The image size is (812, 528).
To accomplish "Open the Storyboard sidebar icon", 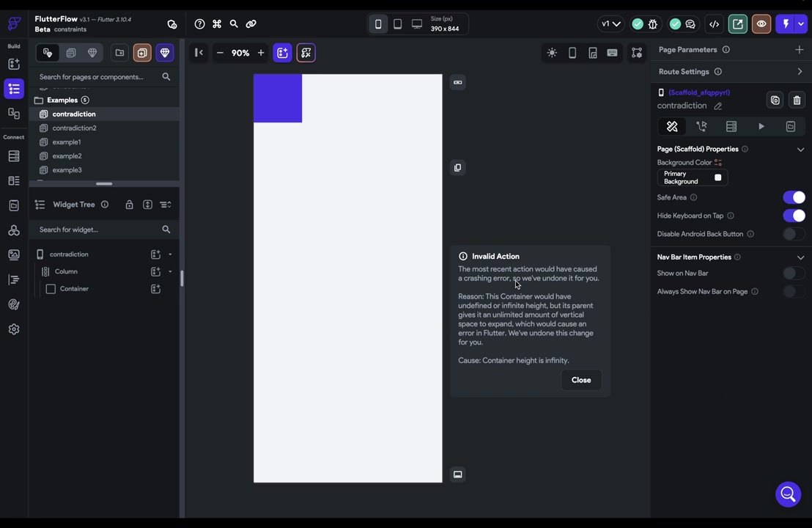I will [x=14, y=114].
